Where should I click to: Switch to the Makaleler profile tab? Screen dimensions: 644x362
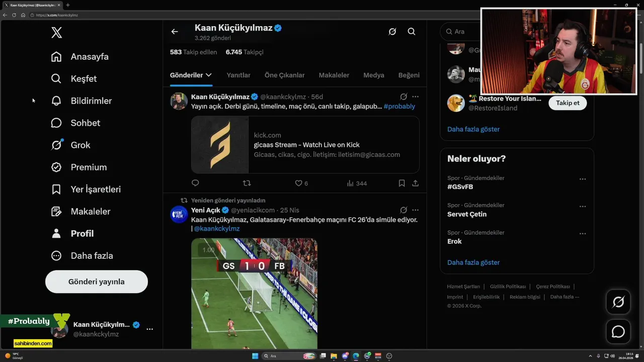pos(334,75)
